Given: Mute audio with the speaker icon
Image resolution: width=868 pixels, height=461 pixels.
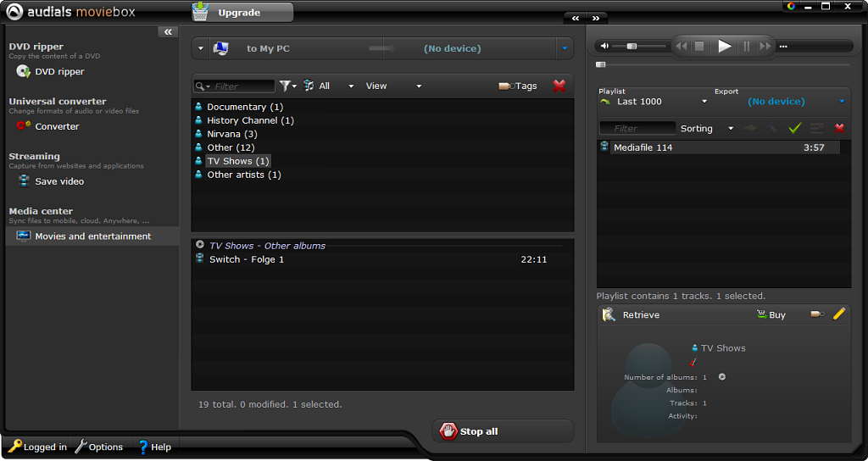Looking at the screenshot, I should [x=604, y=47].
